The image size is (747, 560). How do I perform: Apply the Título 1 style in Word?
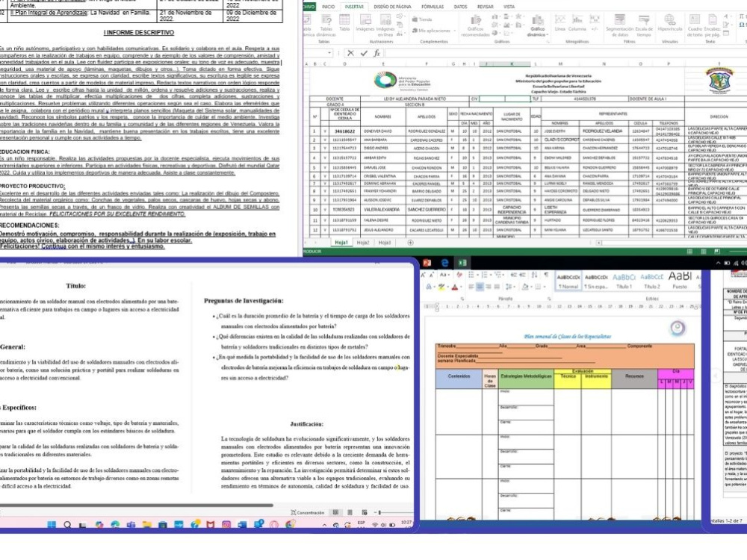pos(624,281)
